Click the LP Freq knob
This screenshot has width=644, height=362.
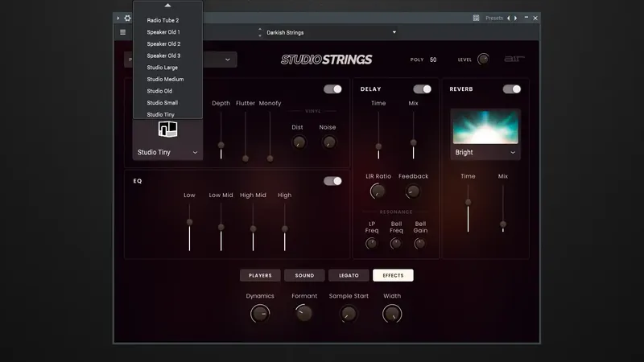coord(371,244)
